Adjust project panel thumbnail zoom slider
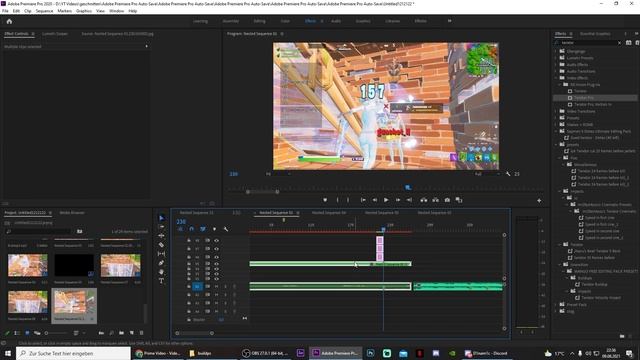 (56, 333)
